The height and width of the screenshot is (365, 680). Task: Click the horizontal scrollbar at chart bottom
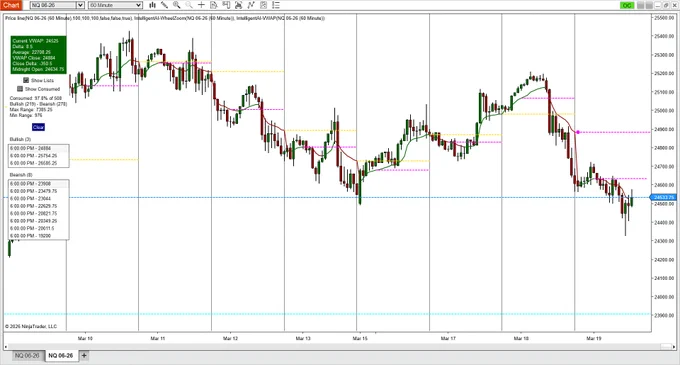click(x=339, y=346)
